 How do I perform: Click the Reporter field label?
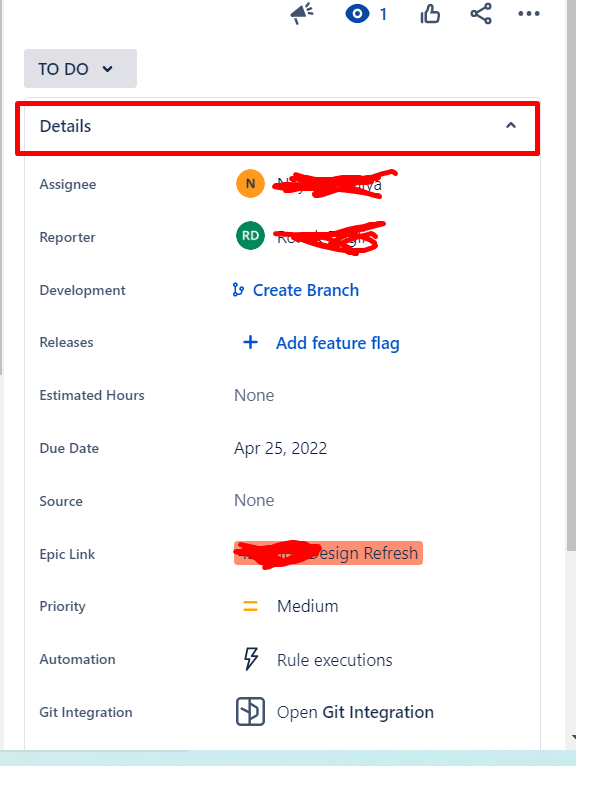[67, 237]
